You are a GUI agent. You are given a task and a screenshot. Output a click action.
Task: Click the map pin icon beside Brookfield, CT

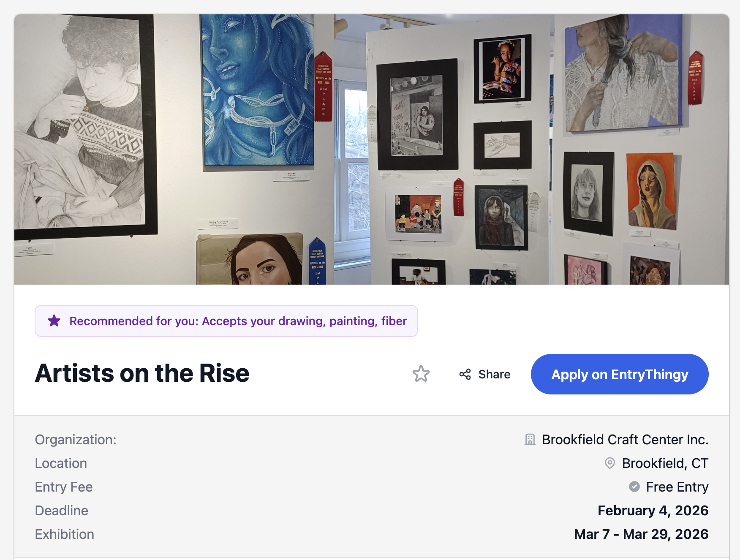(609, 463)
